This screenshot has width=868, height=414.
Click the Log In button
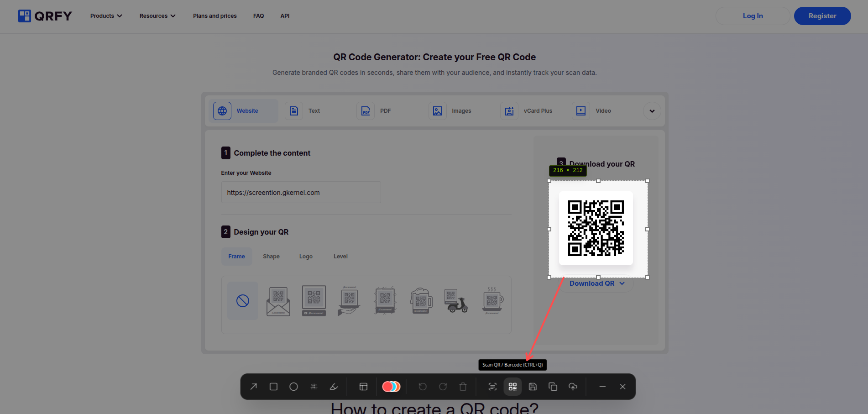[753, 16]
